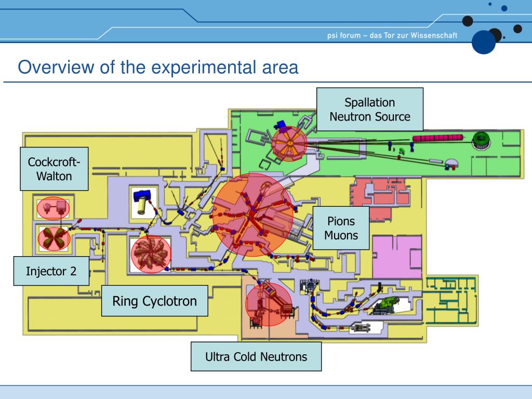Click the Ring Cyclotron label
Image resolution: width=532 pixels, height=399 pixels.
(x=154, y=301)
